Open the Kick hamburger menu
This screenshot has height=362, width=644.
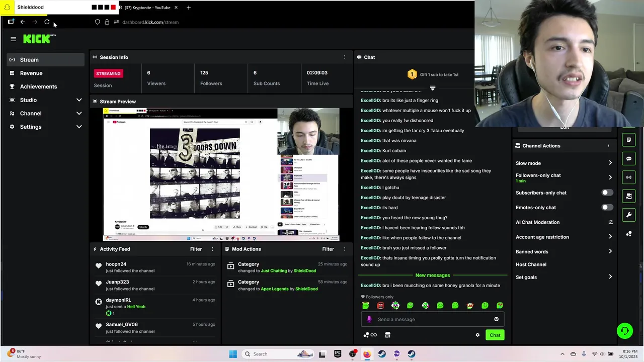[13, 39]
